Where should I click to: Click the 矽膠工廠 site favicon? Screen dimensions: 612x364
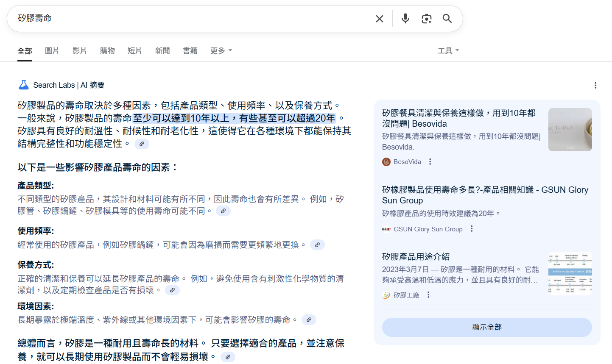[386, 295]
